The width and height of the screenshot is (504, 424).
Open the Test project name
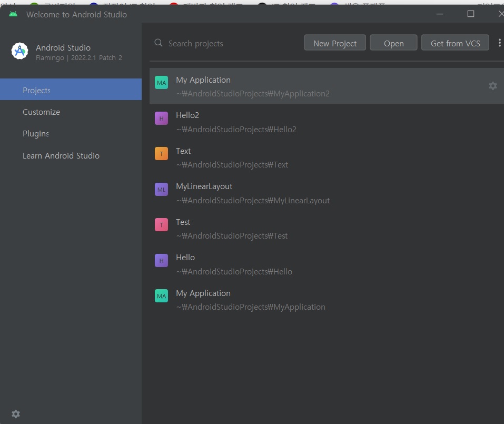183,222
